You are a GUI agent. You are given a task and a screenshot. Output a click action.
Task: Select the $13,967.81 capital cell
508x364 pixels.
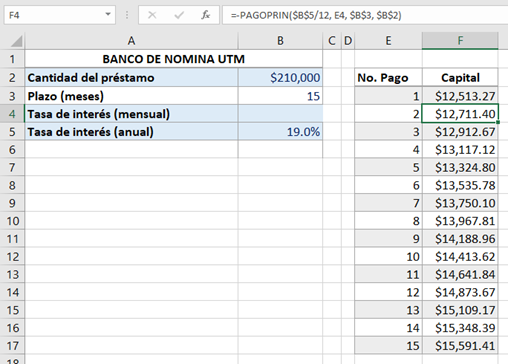(460, 221)
